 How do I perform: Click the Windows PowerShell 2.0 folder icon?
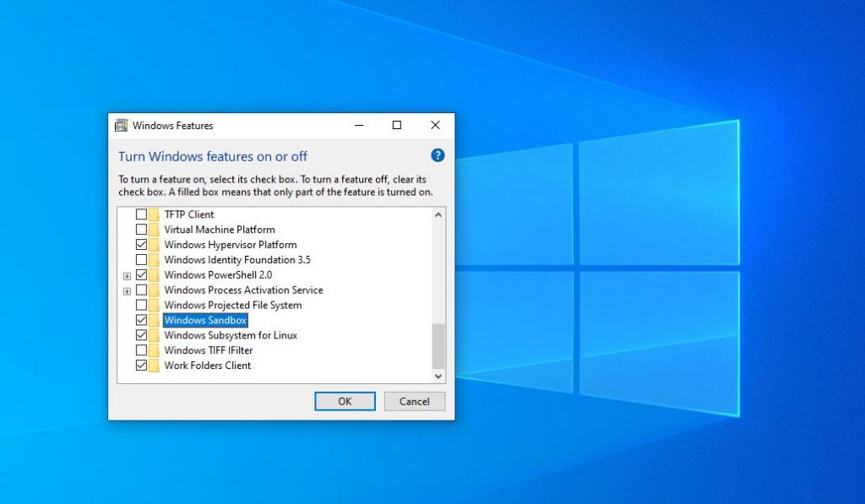click(x=154, y=275)
